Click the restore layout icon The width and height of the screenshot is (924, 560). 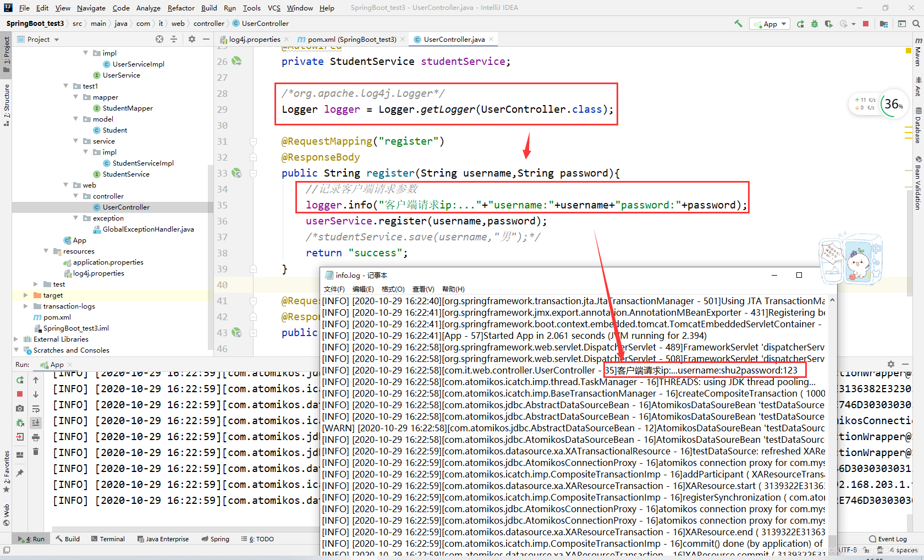point(20,455)
